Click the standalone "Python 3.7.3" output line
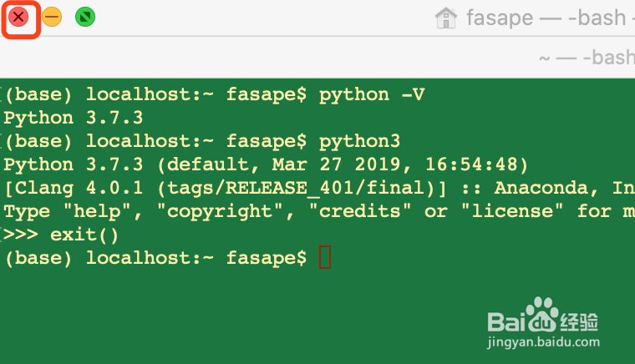Viewport: 635px width, 364px height. (74, 118)
